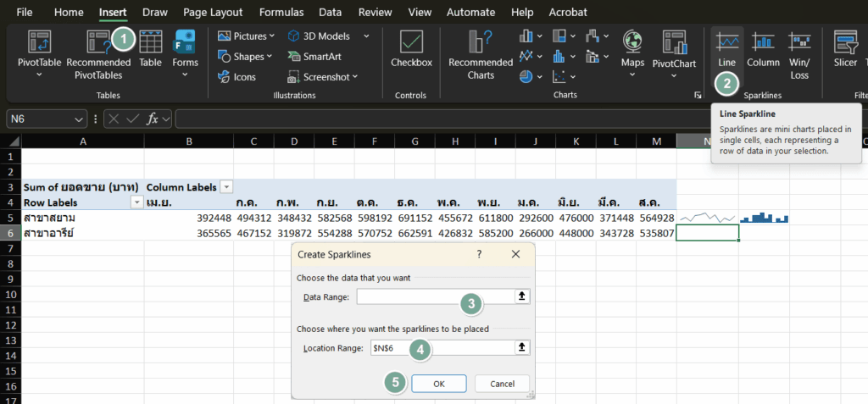Click the statistic histogram chart icon
Viewport: 868px width, 404px height.
click(559, 56)
